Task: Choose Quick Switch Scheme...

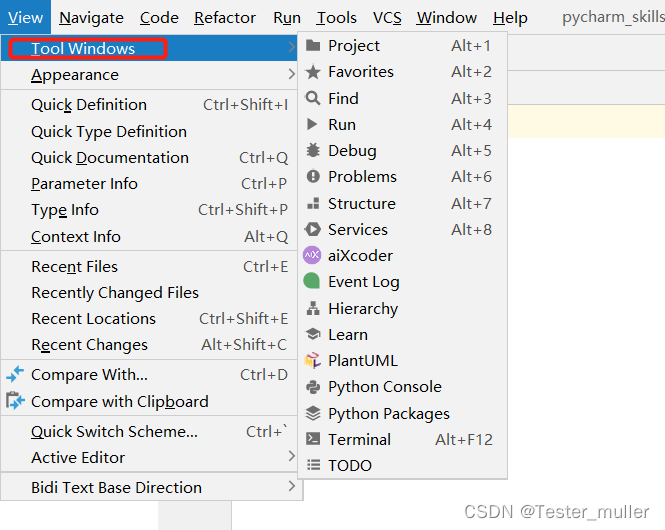Action: 149,432
